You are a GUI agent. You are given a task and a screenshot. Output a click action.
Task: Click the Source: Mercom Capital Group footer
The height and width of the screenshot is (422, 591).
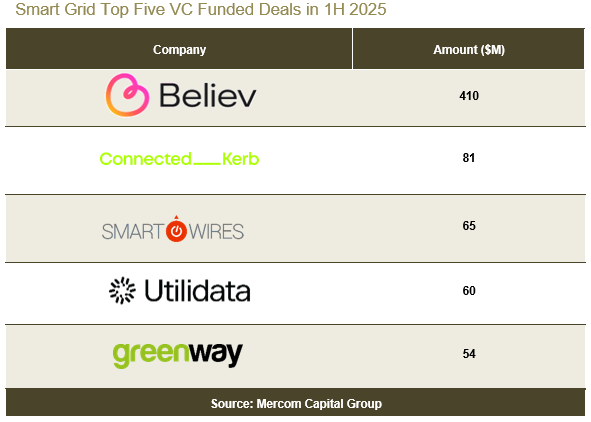[x=296, y=404]
